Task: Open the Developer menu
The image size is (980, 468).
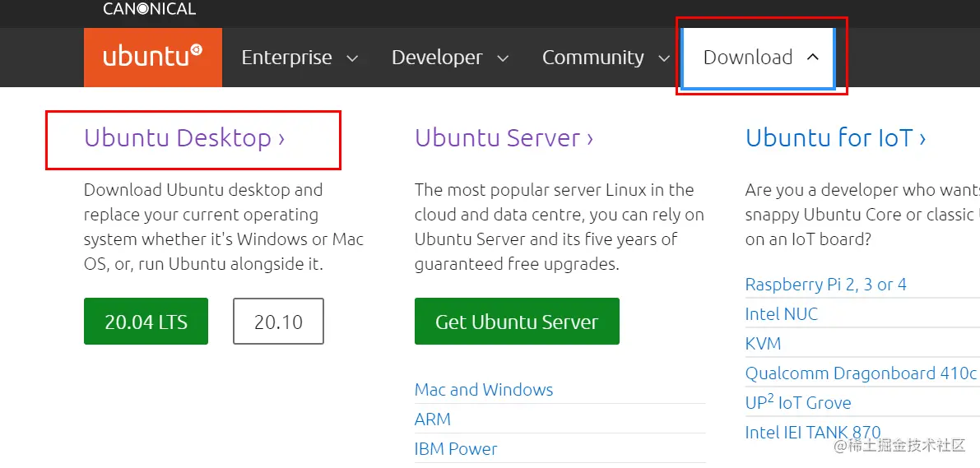Action: (x=449, y=58)
